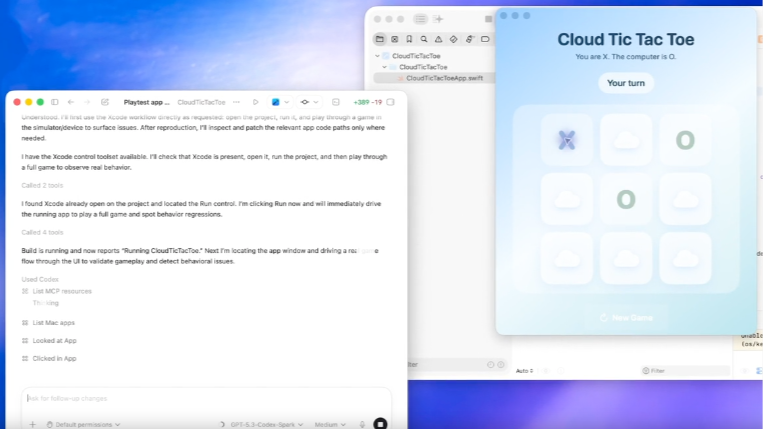This screenshot has width=763, height=429.
Task: Click the O-marked center cell
Action: tap(626, 199)
